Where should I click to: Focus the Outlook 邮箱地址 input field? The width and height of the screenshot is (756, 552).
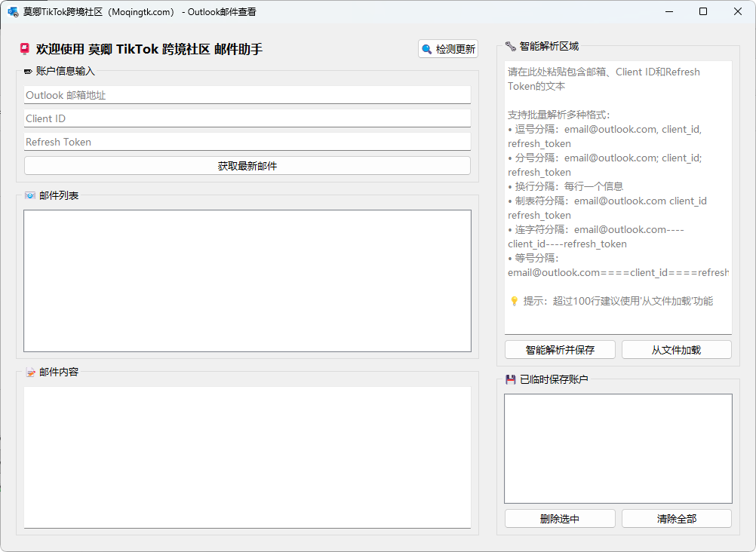coord(247,95)
